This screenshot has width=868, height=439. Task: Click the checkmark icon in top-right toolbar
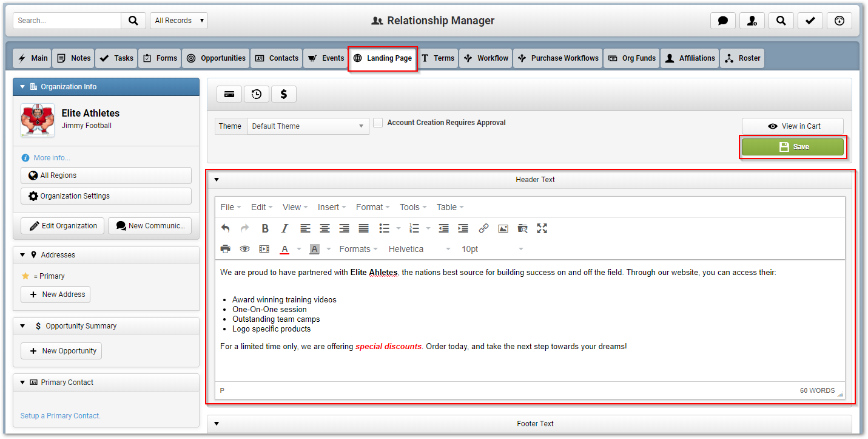tap(810, 21)
